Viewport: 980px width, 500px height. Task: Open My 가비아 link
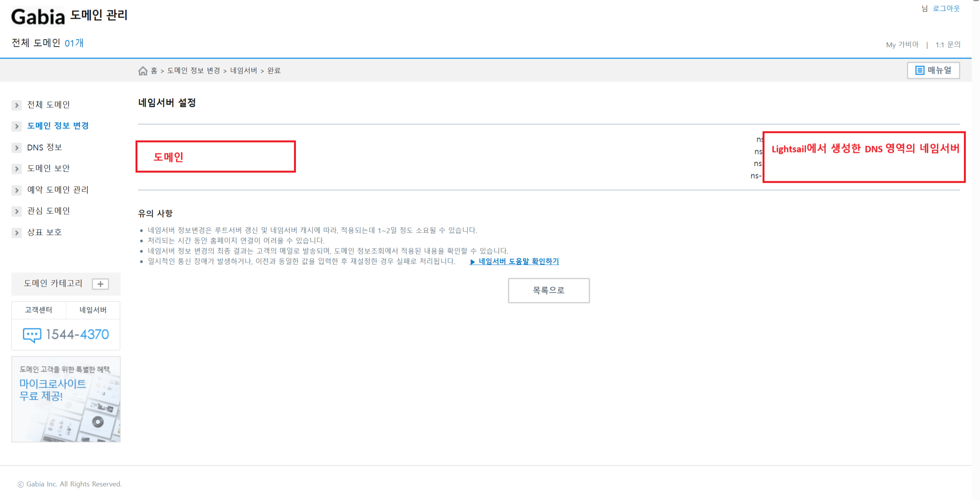pos(902,45)
